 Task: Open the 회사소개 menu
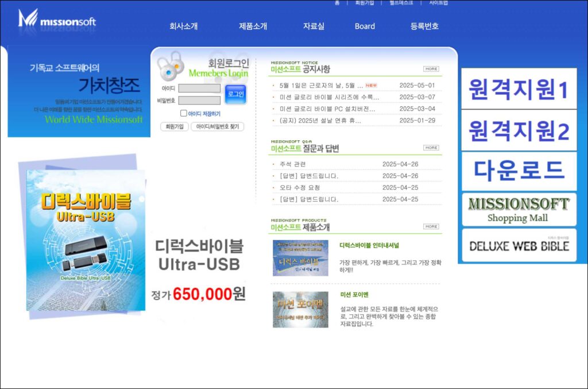coord(183,26)
